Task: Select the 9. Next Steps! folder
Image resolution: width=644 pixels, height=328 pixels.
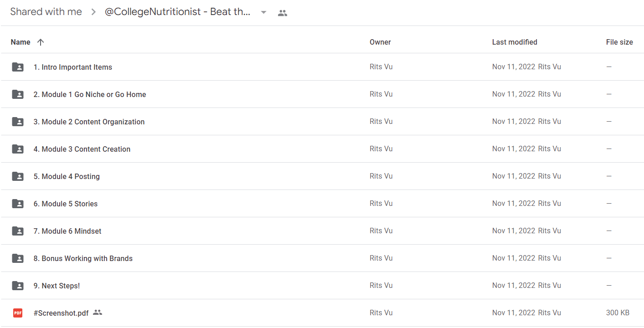Action: pos(322,286)
